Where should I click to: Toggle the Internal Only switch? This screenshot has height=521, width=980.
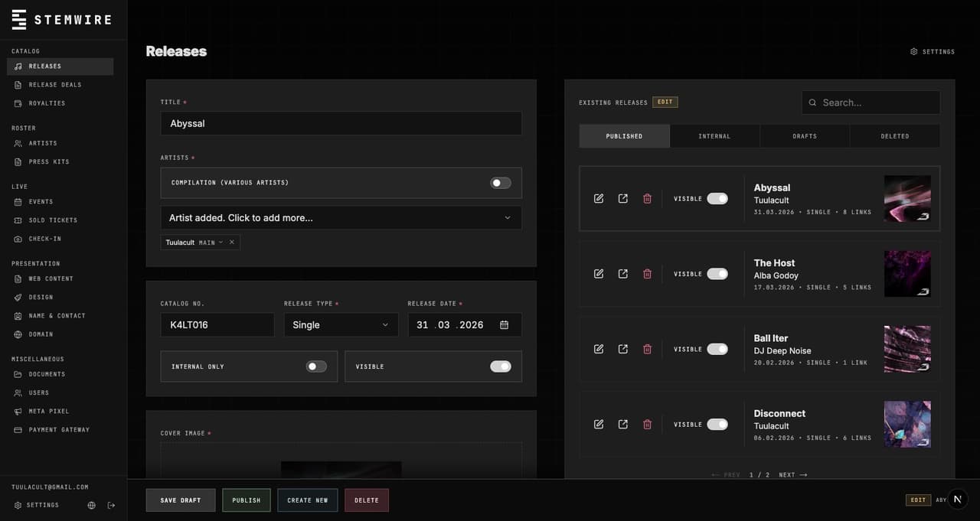tap(316, 366)
